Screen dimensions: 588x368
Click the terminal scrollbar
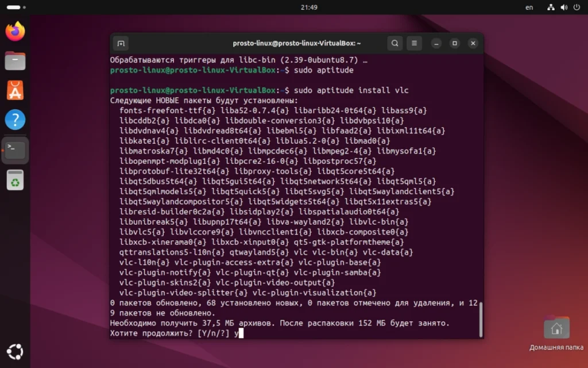(481, 319)
